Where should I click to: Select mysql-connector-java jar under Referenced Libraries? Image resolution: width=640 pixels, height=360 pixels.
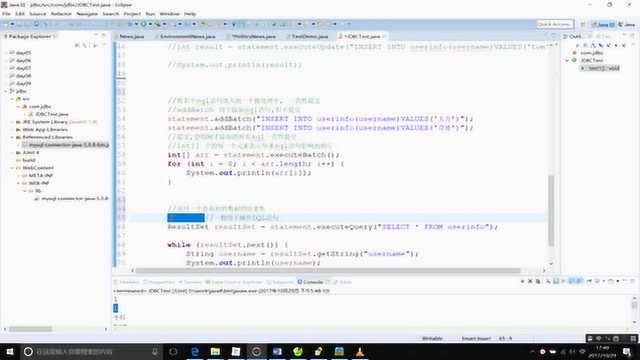point(68,145)
